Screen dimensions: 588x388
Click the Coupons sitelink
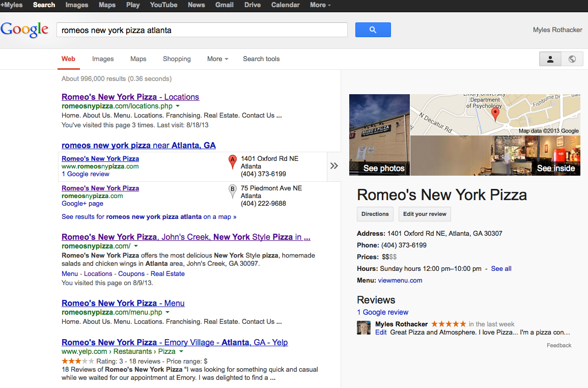(x=131, y=274)
